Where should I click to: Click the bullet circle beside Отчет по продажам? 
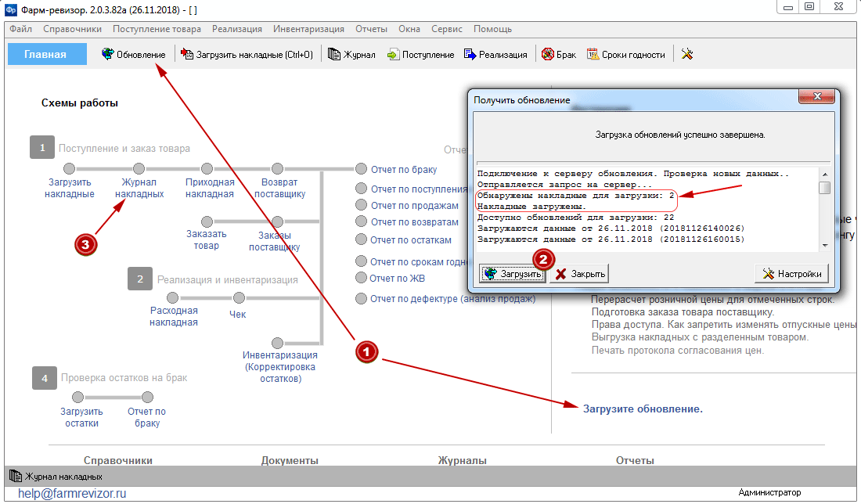point(361,205)
